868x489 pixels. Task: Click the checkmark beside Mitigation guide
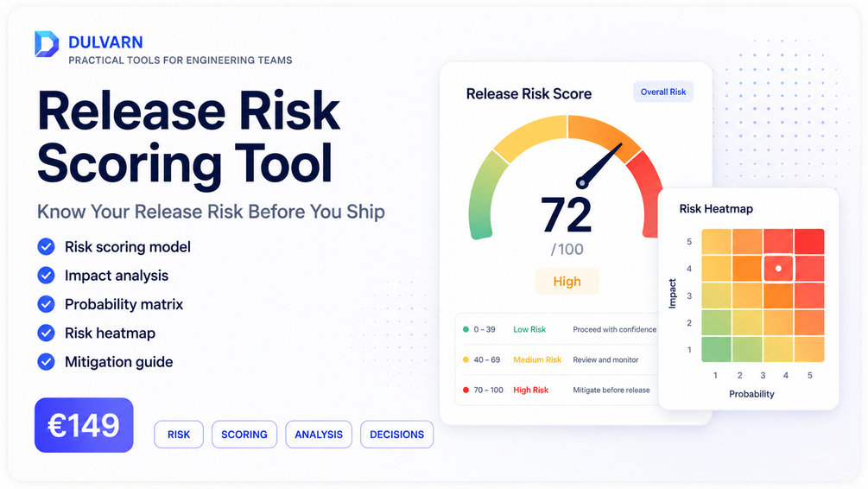46,362
